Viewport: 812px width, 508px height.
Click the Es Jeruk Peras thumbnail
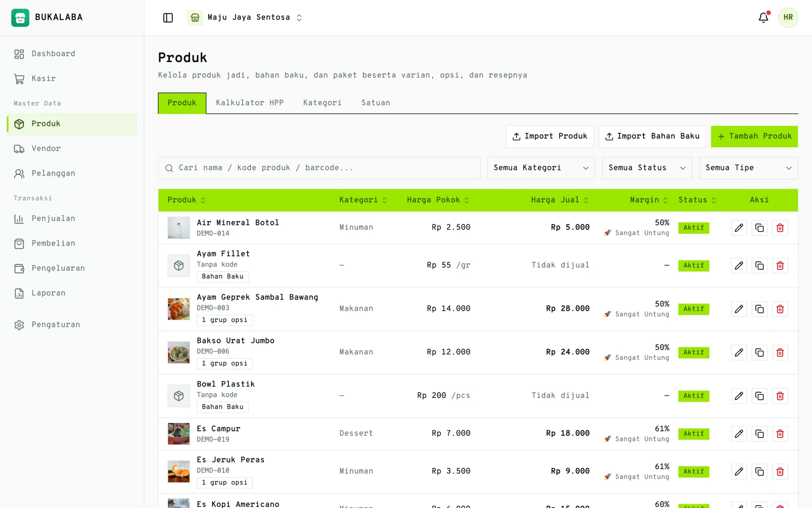(x=179, y=471)
